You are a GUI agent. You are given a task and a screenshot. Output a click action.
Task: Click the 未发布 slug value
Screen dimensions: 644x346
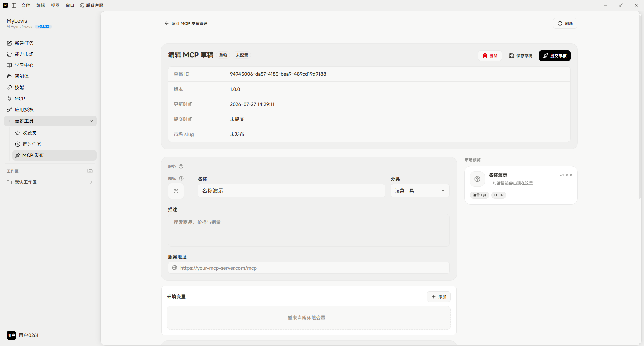pos(237,134)
